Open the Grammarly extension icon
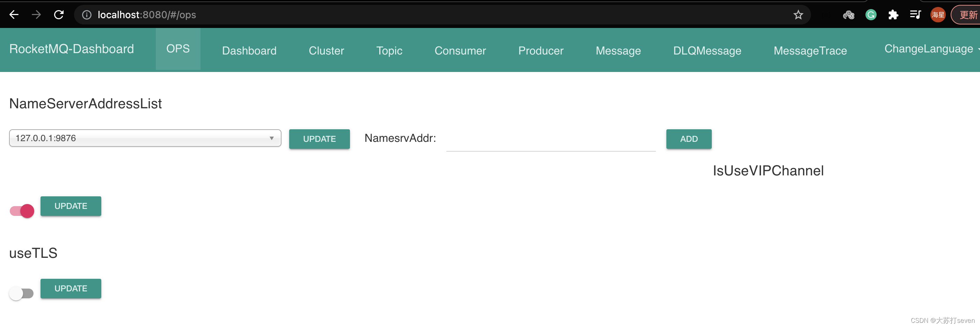The height and width of the screenshot is (327, 980). coord(870,15)
